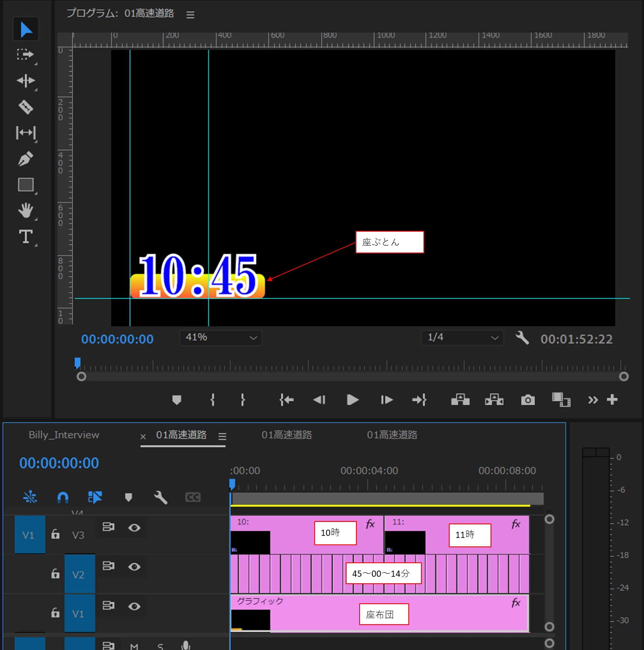Image resolution: width=644 pixels, height=650 pixels.
Task: Target track V1
Action: [80, 613]
